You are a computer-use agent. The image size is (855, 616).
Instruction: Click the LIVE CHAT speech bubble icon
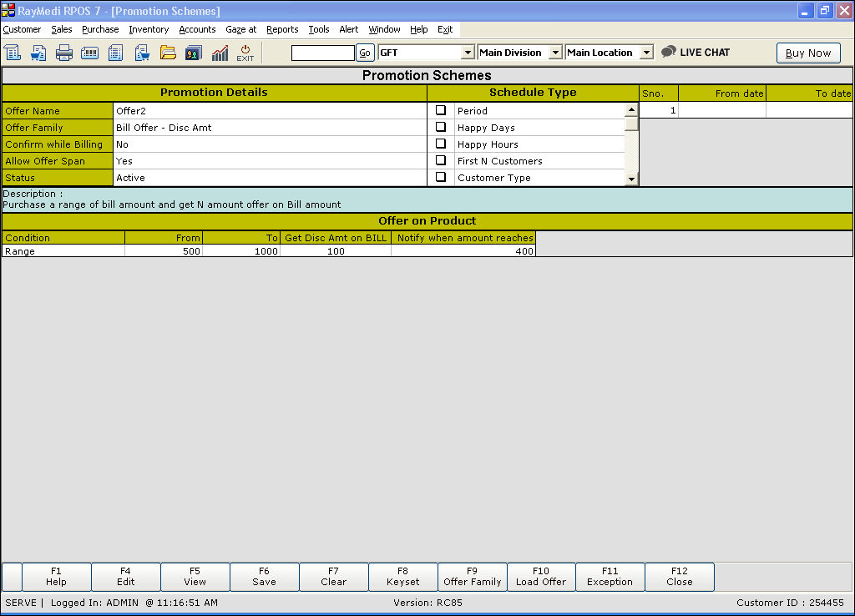coord(669,52)
